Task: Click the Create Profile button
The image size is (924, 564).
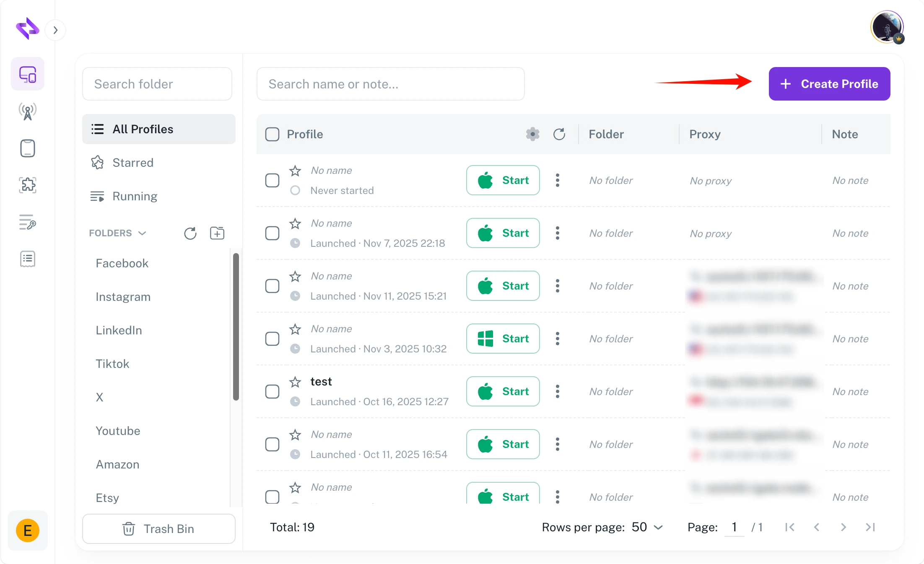Action: click(x=829, y=84)
